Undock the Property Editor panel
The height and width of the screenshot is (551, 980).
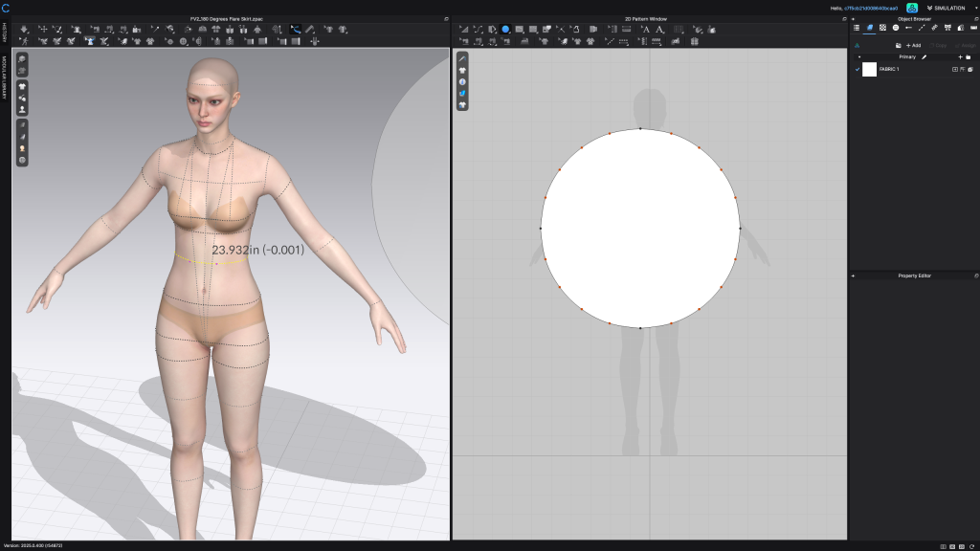tap(976, 275)
